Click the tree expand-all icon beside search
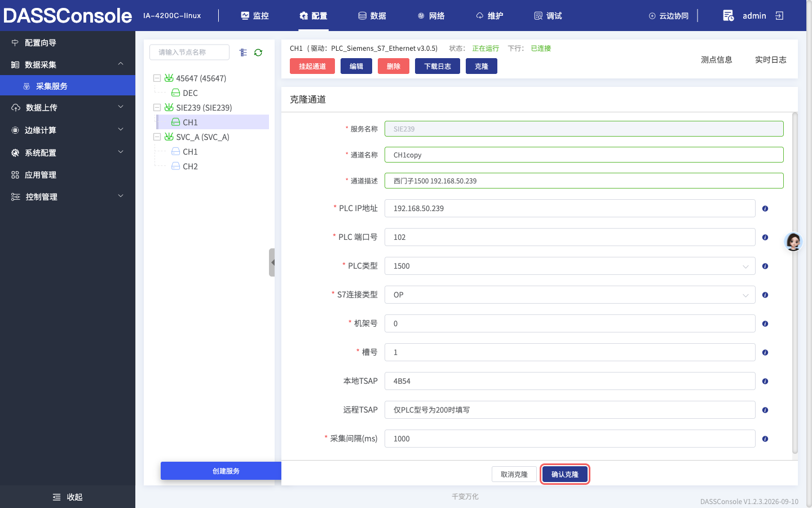 point(243,52)
